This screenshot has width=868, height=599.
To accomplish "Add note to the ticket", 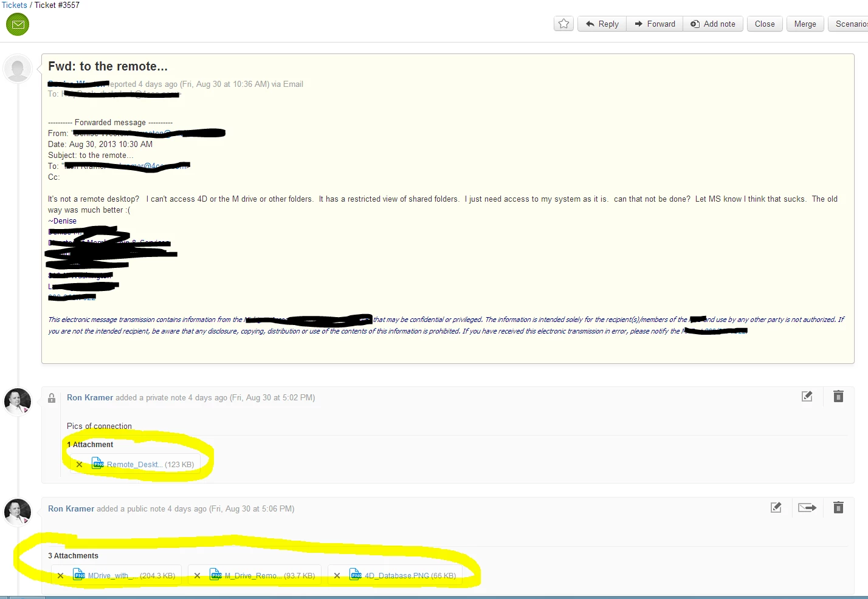I will (713, 24).
